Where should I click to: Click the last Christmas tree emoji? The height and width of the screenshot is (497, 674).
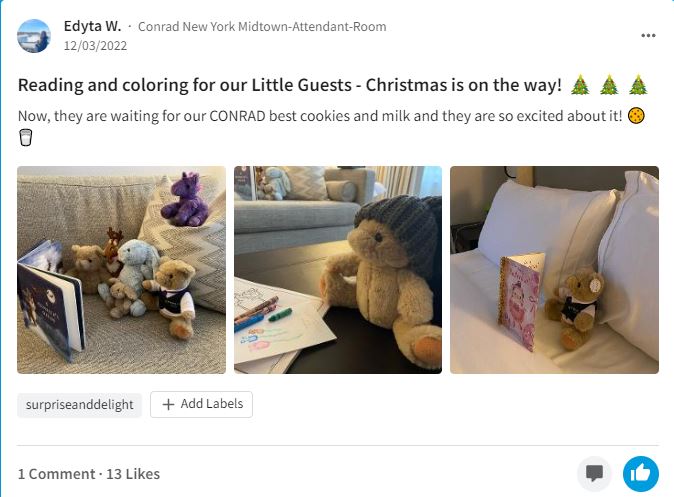[639, 85]
